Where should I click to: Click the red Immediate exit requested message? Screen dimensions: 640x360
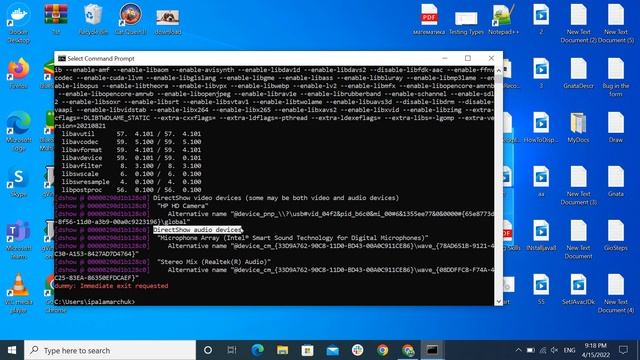(111, 286)
